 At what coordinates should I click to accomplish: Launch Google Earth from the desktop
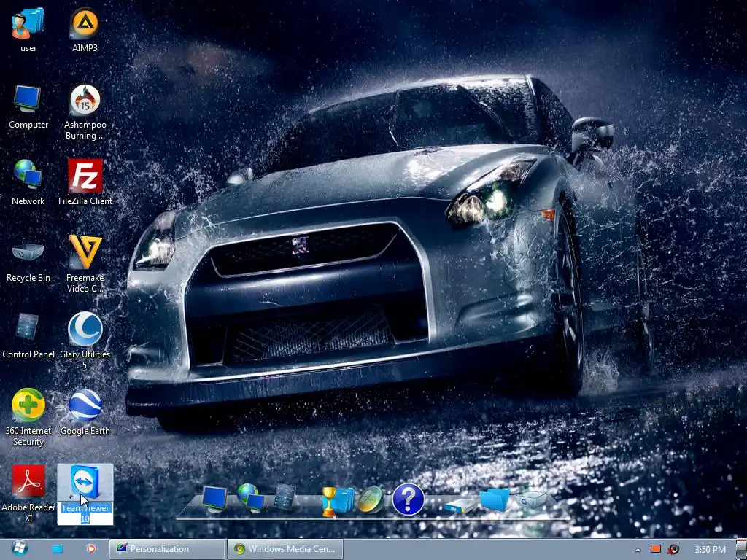point(85,413)
